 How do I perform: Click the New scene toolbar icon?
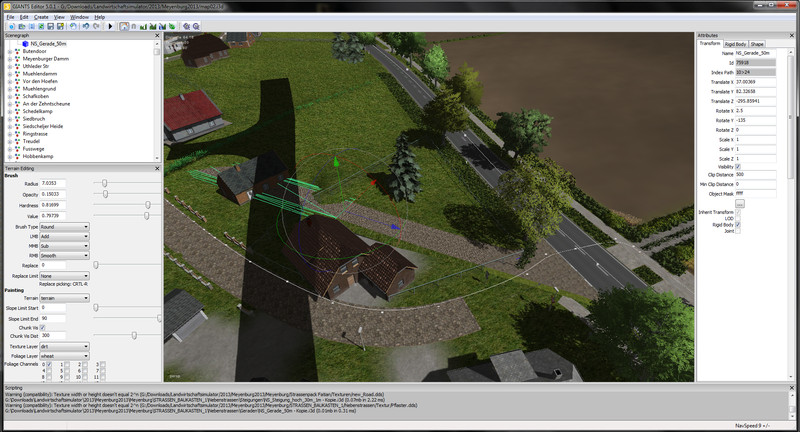(12, 26)
